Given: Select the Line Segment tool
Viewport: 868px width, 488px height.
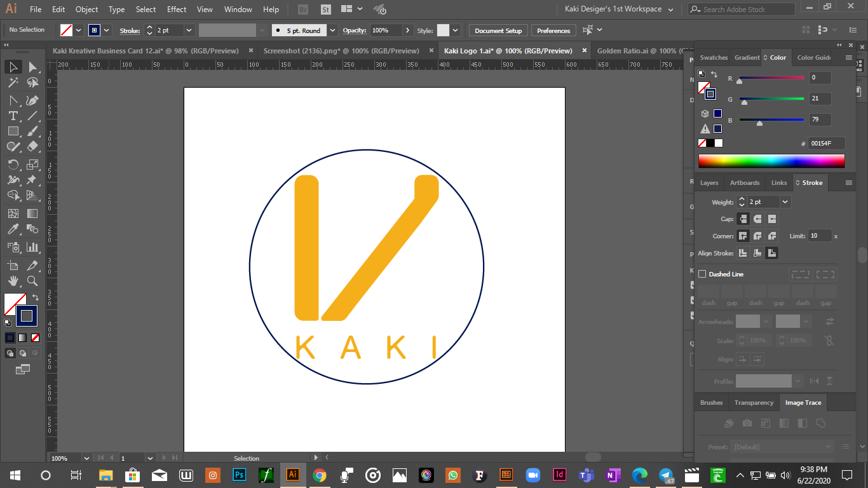Looking at the screenshot, I should click(x=32, y=116).
